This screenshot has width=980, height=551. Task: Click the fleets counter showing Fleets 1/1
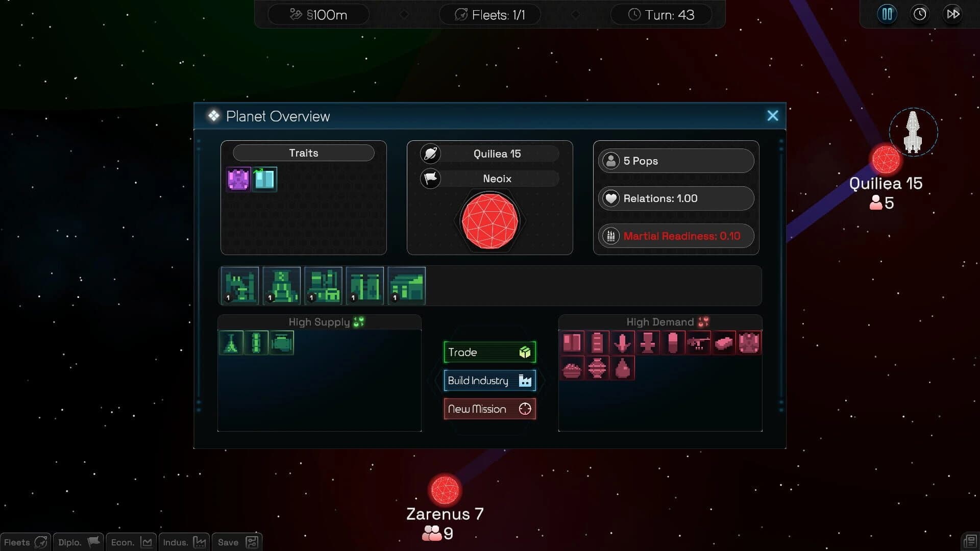489,14
